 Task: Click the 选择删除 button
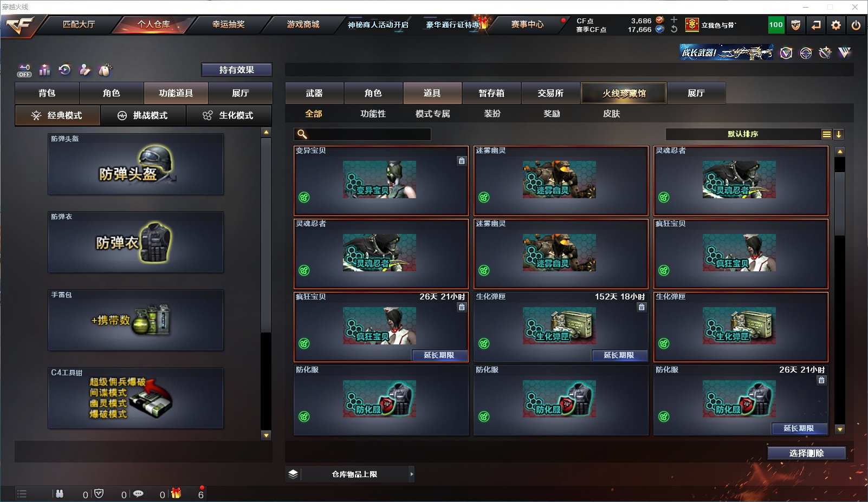[807, 453]
